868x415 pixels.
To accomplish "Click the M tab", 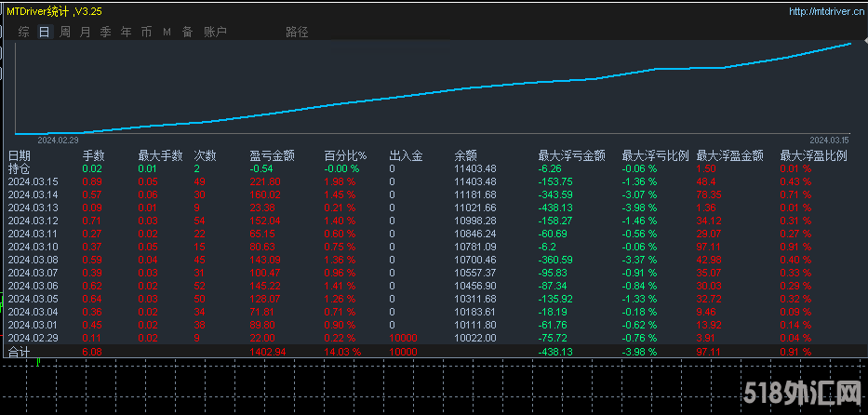I will coord(167,32).
